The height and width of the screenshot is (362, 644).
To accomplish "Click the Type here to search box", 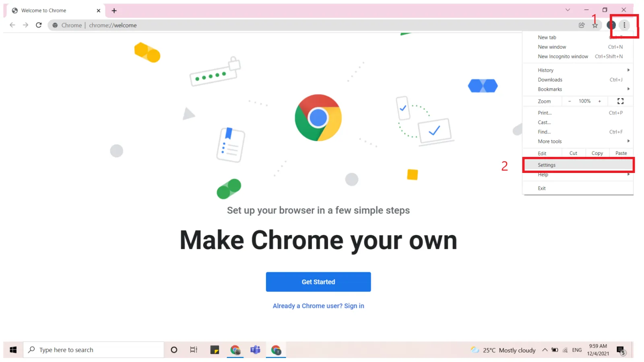I will click(94, 350).
